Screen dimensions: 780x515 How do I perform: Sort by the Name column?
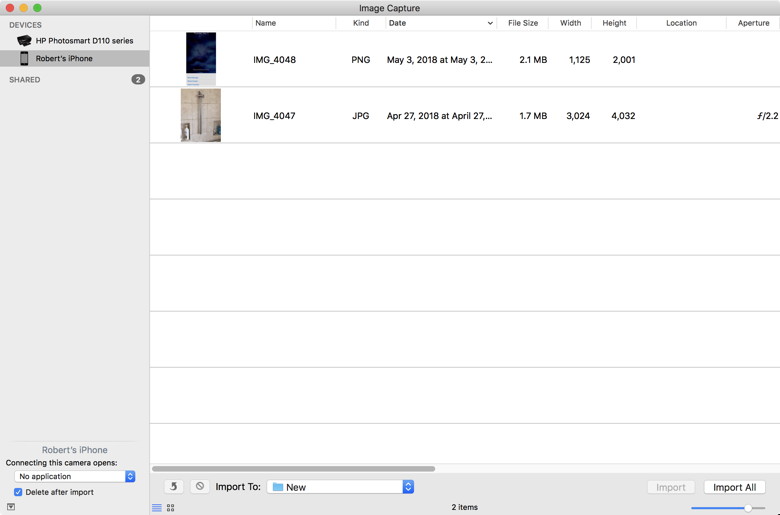(292, 23)
